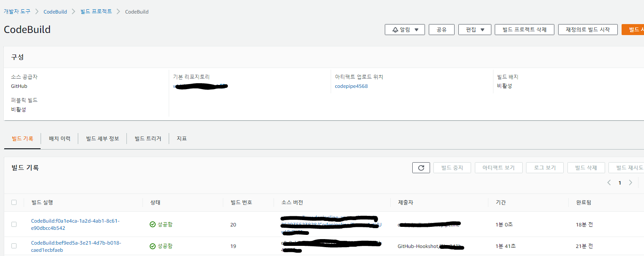
Task: Click the orange 빌드 시작 button
Action: [x=633, y=30]
